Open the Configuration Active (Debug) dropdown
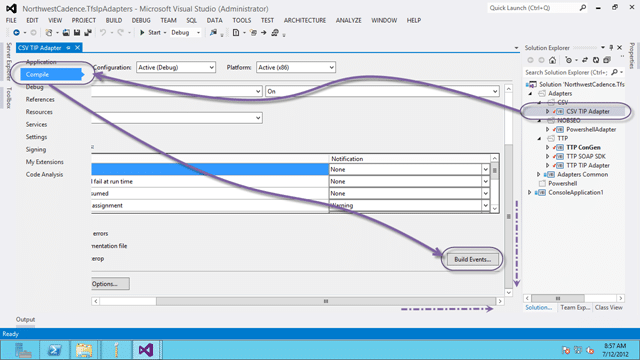This screenshot has width=640, height=360. click(x=176, y=67)
